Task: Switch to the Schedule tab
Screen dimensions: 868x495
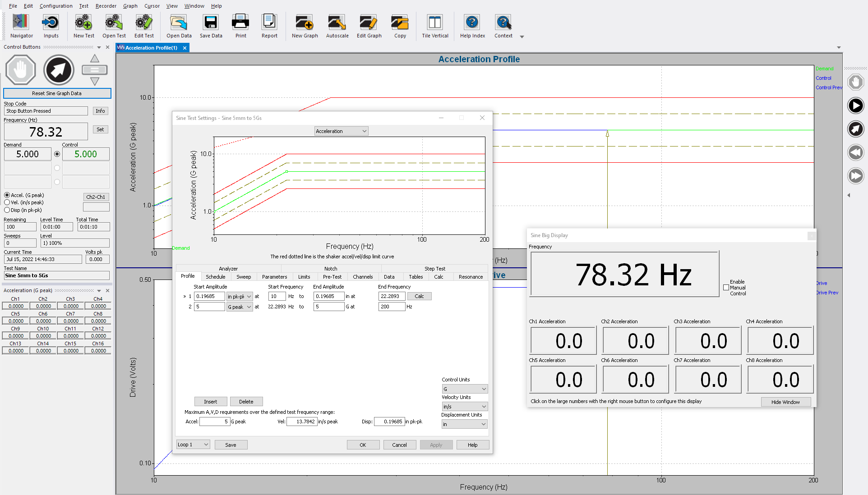Action: (216, 276)
